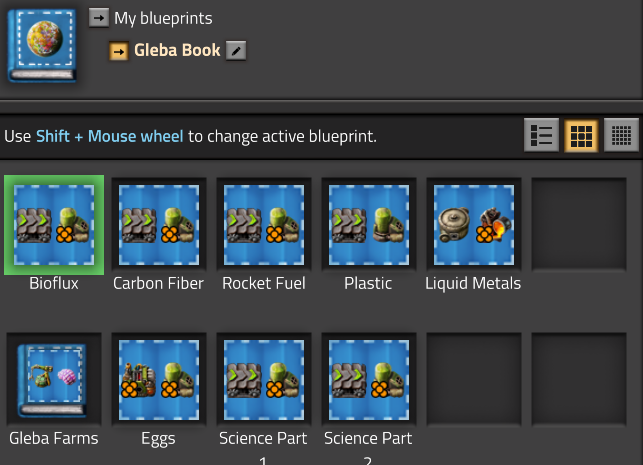Switch to medium grid view
The width and height of the screenshot is (643, 465).
(581, 135)
